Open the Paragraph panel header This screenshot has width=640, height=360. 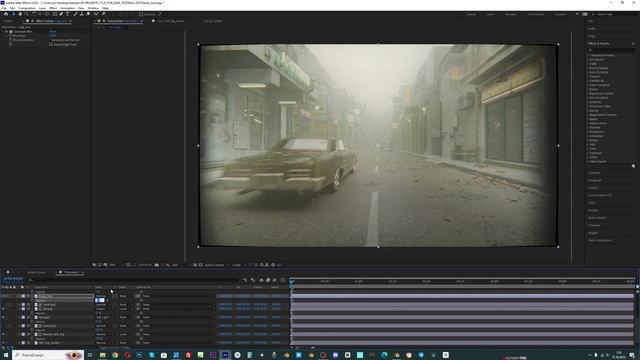click(x=595, y=180)
